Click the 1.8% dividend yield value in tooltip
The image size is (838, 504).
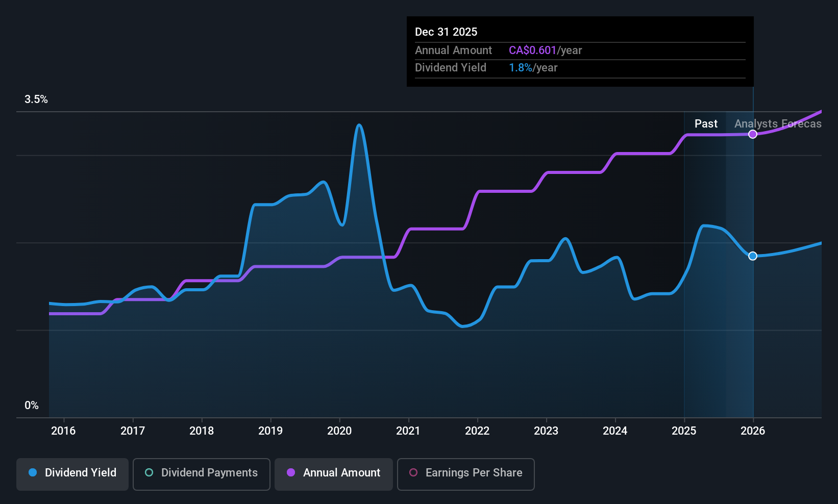520,68
